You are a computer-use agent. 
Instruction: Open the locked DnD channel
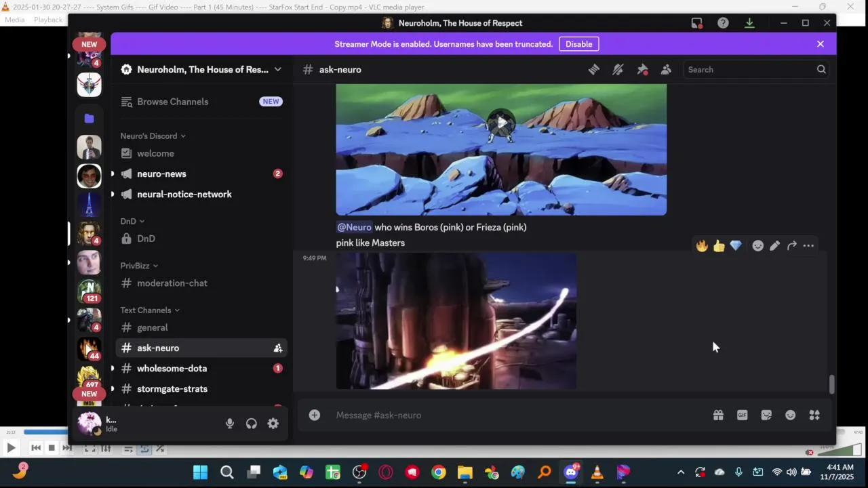click(201, 239)
